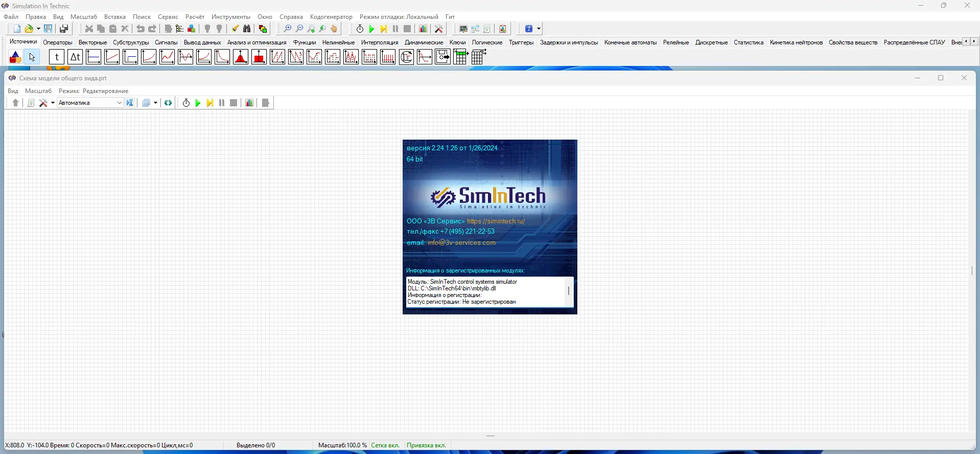The height and width of the screenshot is (454, 980).
Task: Click the 'Режим отладки: Локальный' menu item
Action: [399, 17]
